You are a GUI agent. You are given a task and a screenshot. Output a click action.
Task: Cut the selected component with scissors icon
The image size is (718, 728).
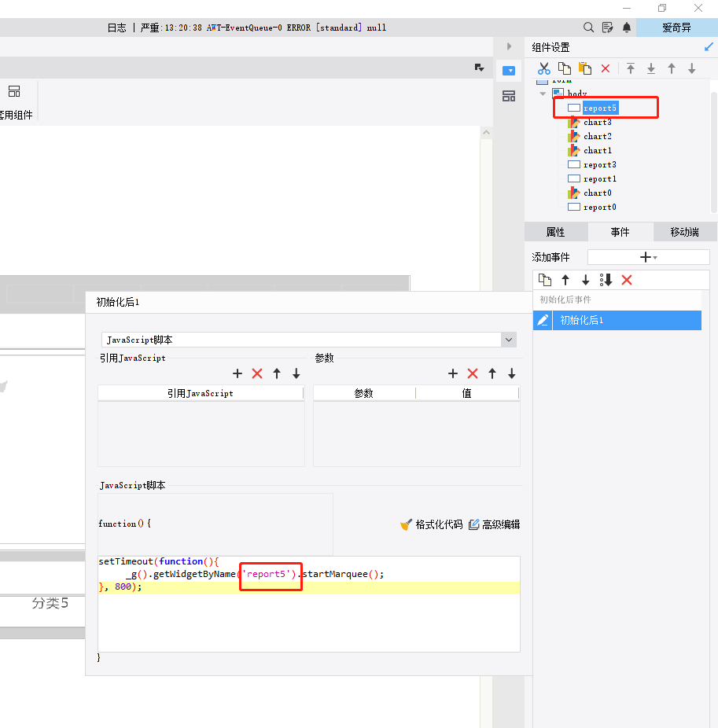(x=544, y=68)
